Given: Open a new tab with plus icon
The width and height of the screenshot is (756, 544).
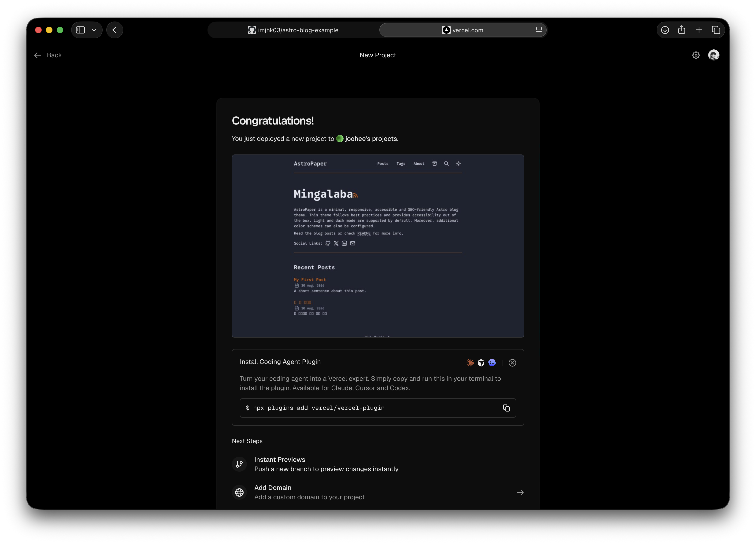Looking at the screenshot, I should click(699, 30).
